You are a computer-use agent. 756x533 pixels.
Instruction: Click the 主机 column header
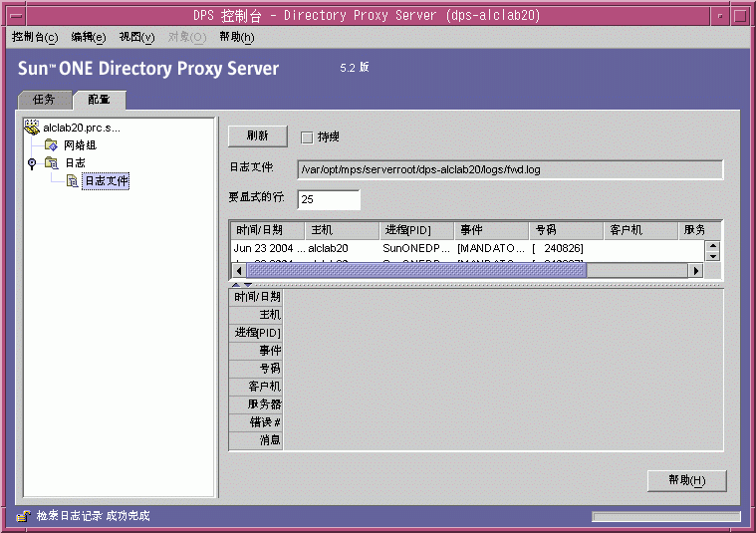pos(343,230)
